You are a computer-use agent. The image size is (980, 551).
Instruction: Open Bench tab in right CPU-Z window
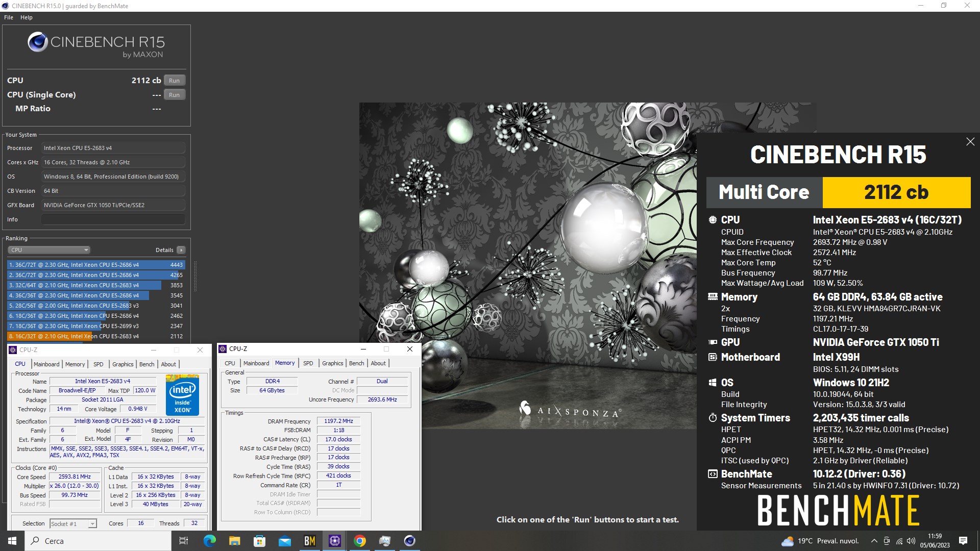pos(357,363)
